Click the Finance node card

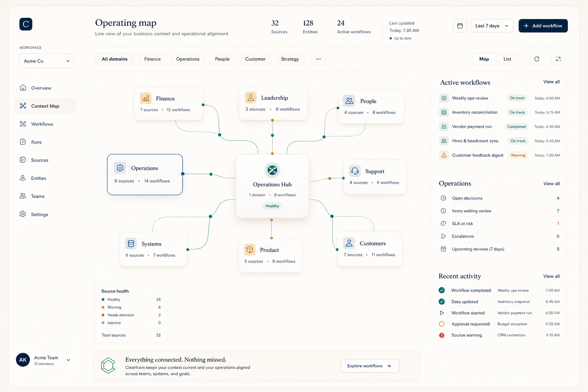tap(168, 103)
